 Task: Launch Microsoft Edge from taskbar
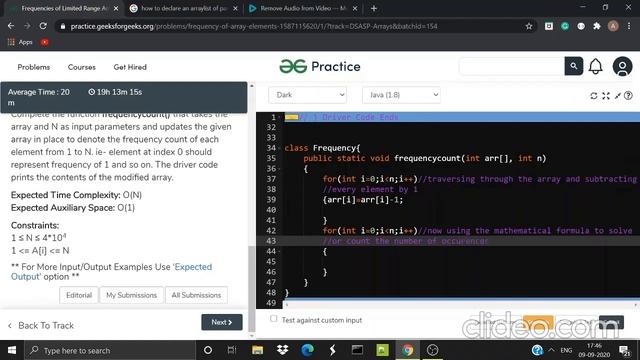307,350
